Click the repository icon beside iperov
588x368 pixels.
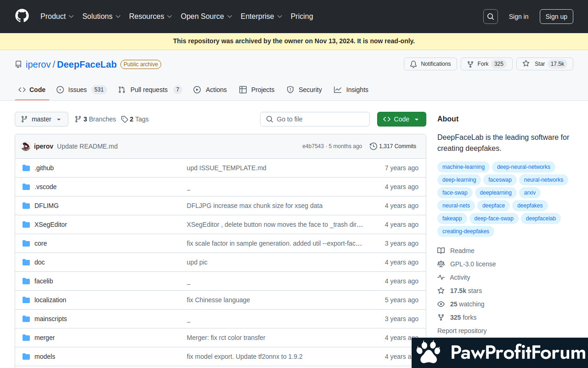point(18,64)
